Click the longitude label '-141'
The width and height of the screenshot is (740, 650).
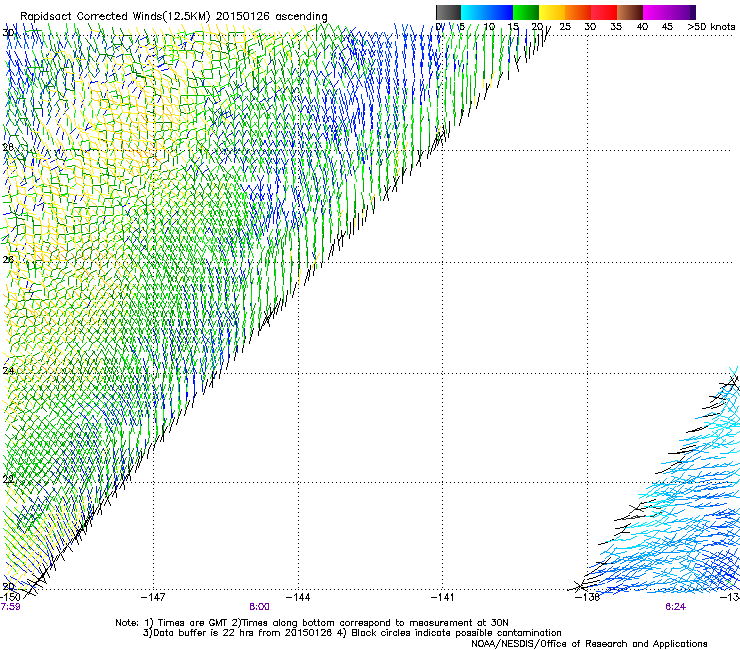443,597
